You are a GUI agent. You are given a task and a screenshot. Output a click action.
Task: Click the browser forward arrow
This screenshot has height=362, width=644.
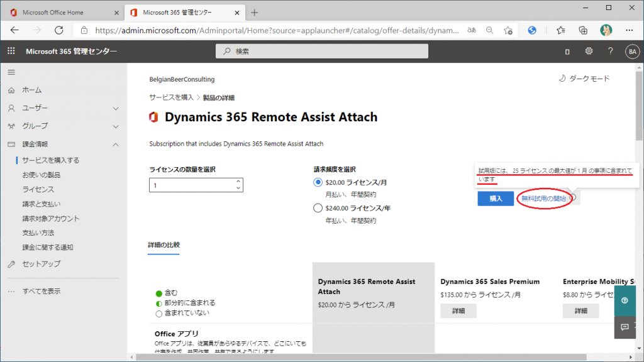[x=37, y=30]
